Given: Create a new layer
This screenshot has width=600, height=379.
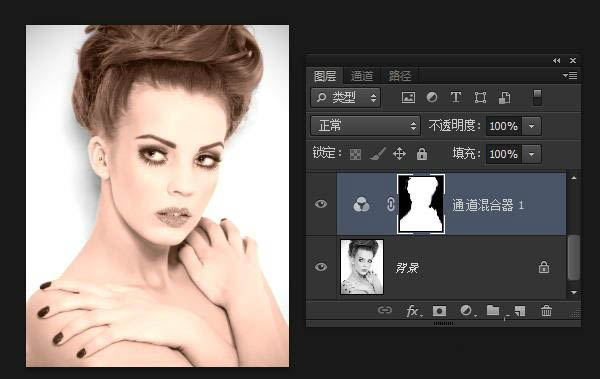Looking at the screenshot, I should click(x=519, y=311).
